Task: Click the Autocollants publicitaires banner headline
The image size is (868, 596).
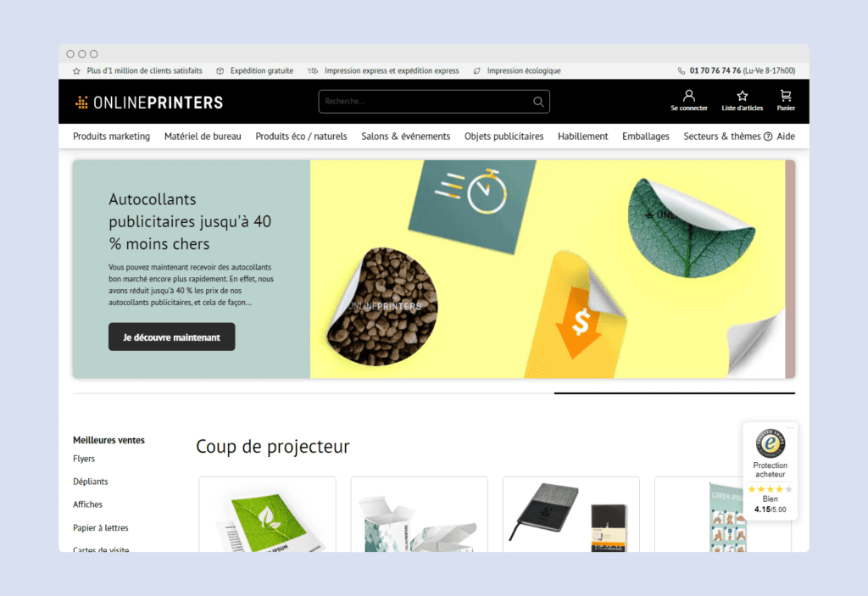Action: 190,221
